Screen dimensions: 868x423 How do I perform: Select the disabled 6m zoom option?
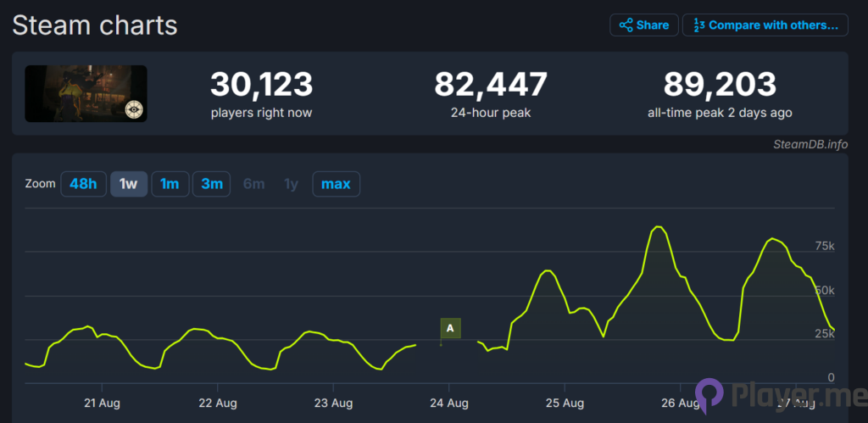point(254,184)
